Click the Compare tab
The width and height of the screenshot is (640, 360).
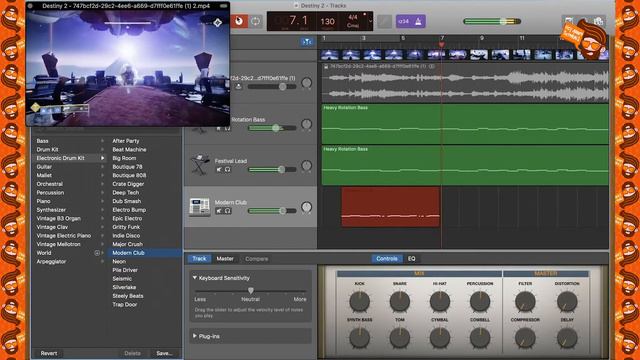256,258
